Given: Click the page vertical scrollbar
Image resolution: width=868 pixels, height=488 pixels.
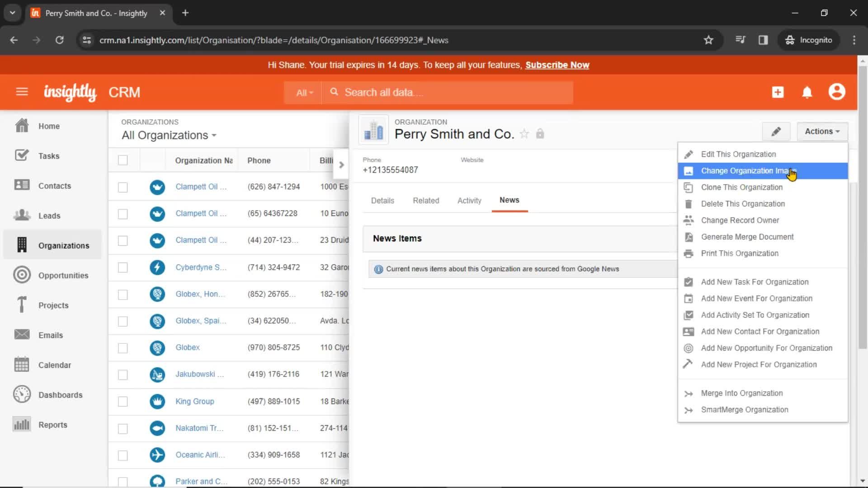Looking at the screenshot, I should point(862,208).
